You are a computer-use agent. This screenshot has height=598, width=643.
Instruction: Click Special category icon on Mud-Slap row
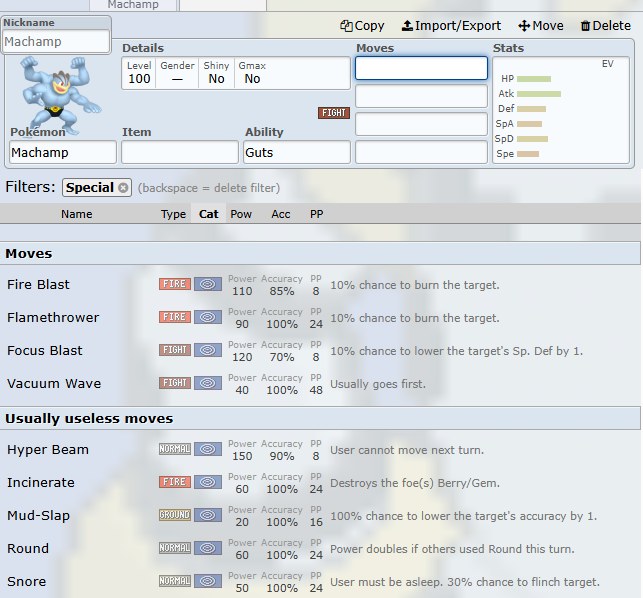(208, 515)
